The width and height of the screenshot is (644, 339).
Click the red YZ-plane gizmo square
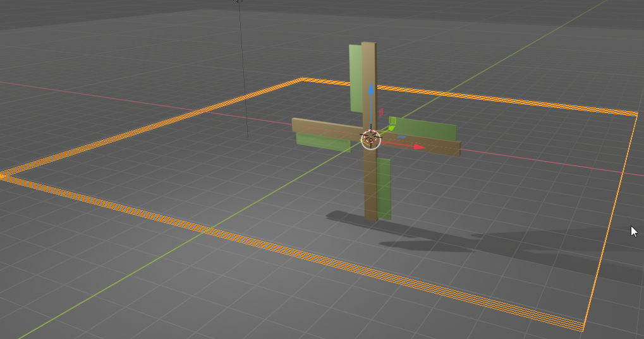[381, 112]
